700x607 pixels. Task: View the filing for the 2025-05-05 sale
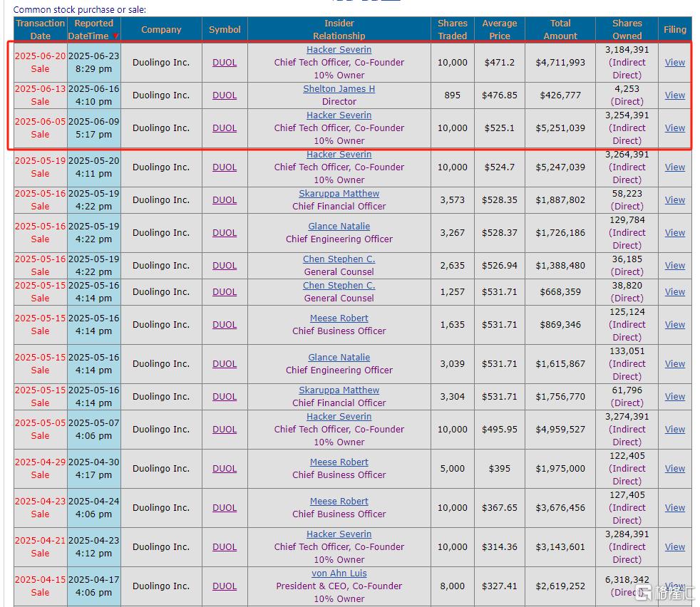coord(674,430)
